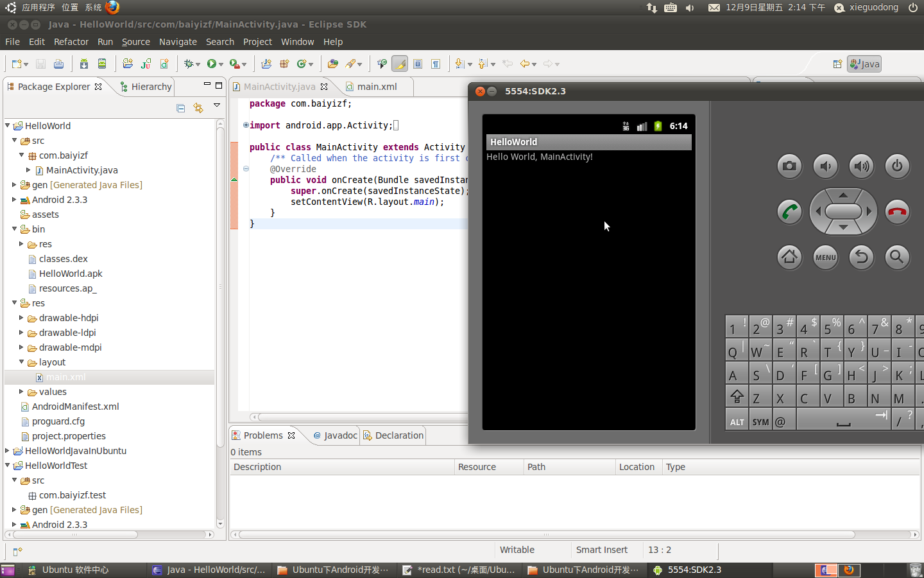Click New Android Project wizard icon
Image resolution: width=924 pixels, height=578 pixels.
pyautogui.click(x=128, y=64)
